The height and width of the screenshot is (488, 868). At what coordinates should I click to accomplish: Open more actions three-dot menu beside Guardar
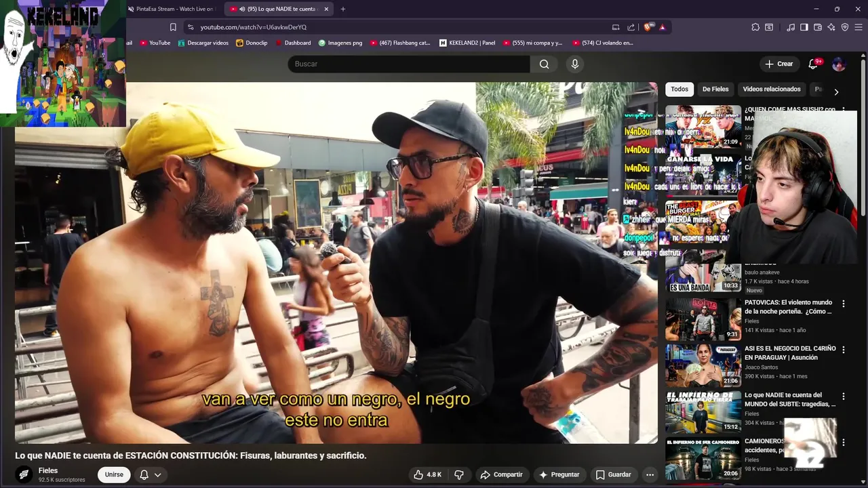tap(650, 474)
